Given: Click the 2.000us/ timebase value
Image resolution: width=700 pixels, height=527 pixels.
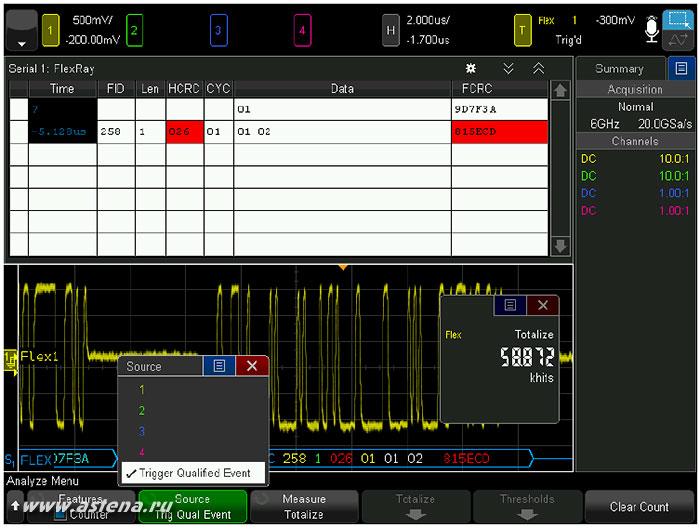Looking at the screenshot, I should point(428,20).
